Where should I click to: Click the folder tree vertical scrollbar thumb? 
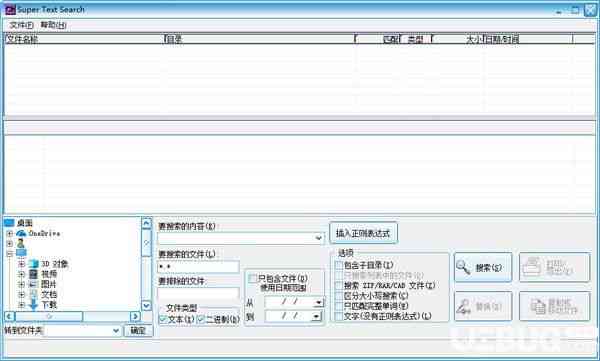pyautogui.click(x=147, y=243)
